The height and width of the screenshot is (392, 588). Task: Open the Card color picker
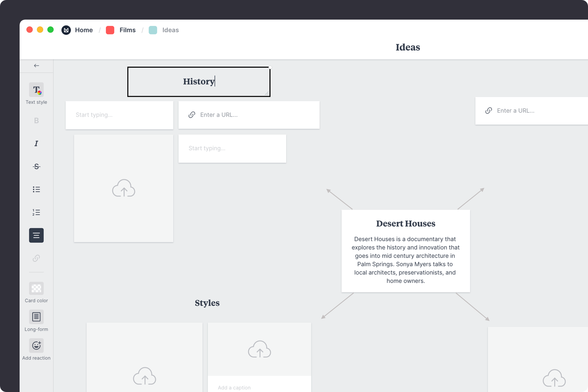pyautogui.click(x=36, y=289)
